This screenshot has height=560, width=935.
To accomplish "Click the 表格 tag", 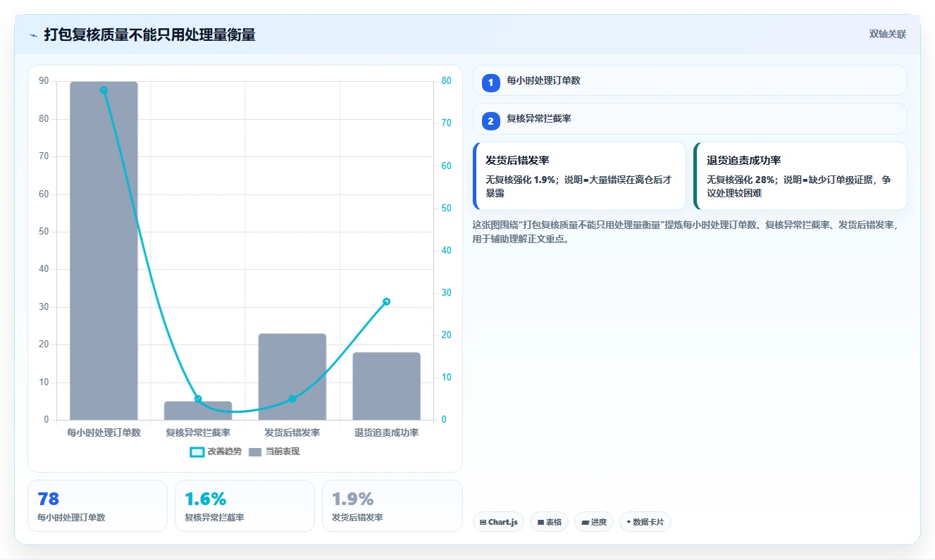I will pos(550,522).
